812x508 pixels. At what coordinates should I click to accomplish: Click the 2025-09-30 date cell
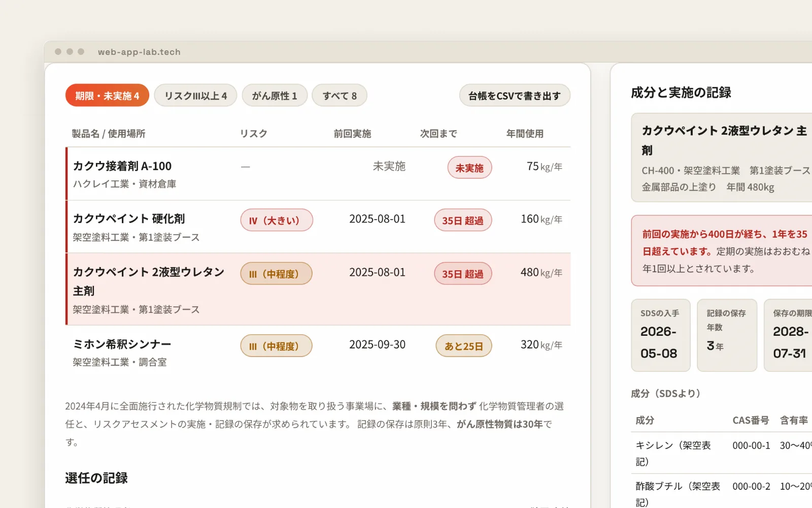click(x=377, y=345)
